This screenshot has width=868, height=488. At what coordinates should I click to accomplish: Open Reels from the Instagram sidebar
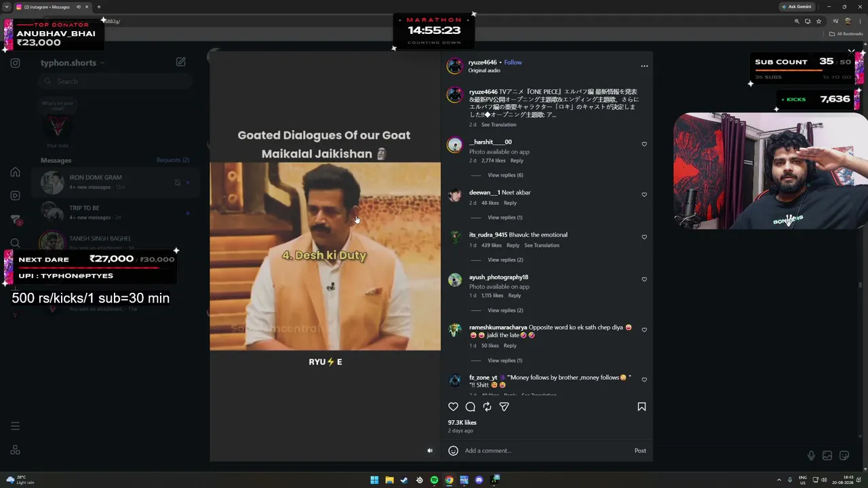coord(15,196)
